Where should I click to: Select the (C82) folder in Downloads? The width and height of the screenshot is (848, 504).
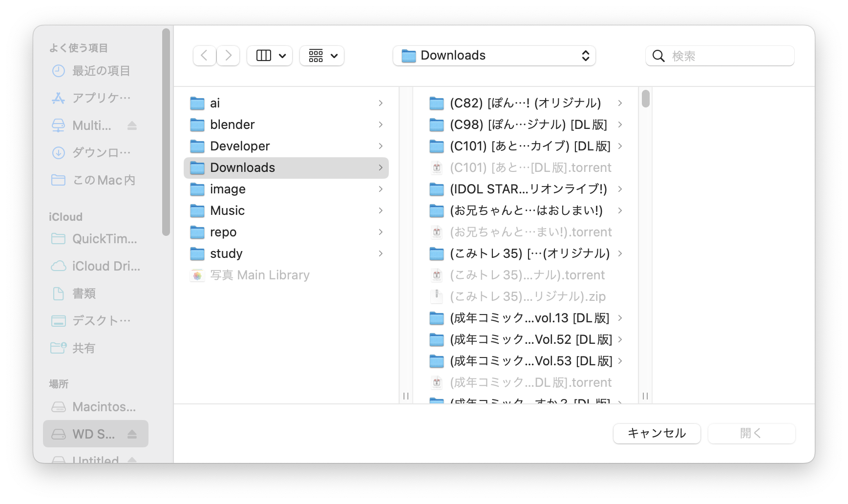click(x=526, y=103)
